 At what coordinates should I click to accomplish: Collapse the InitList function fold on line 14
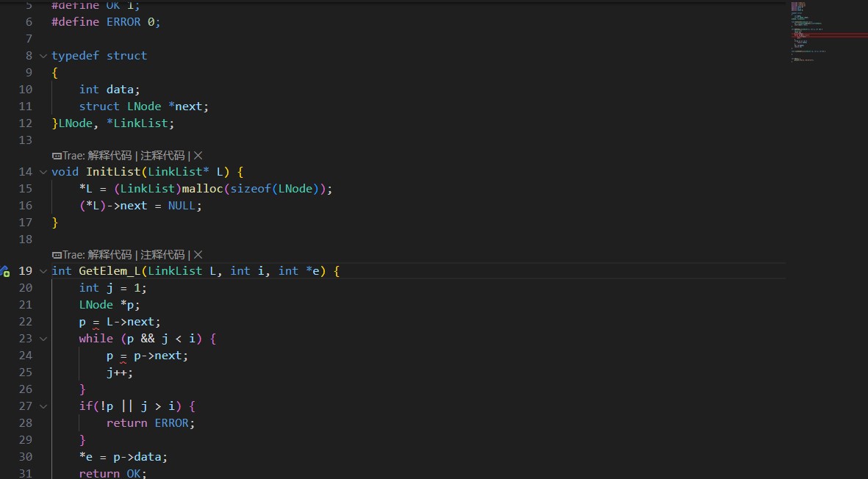tap(43, 172)
